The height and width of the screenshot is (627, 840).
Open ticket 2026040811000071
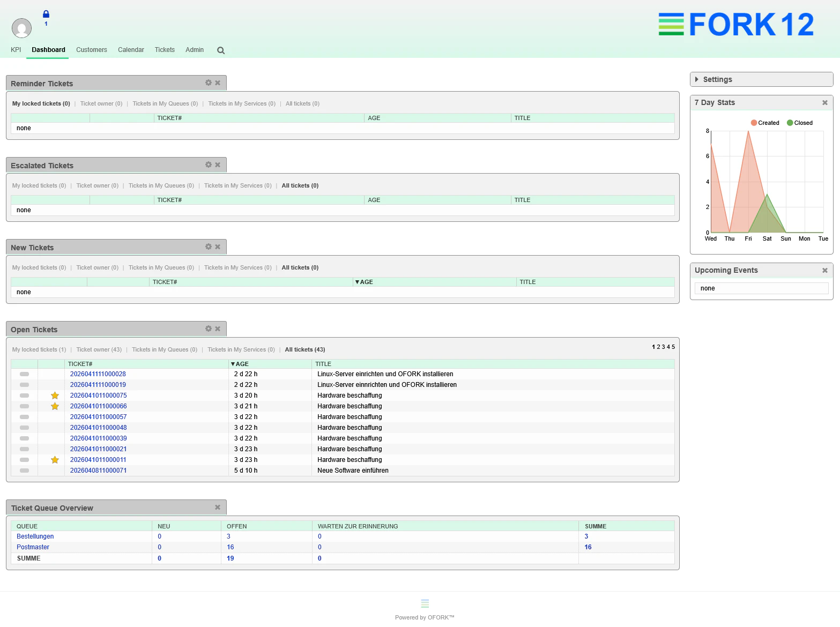point(98,470)
